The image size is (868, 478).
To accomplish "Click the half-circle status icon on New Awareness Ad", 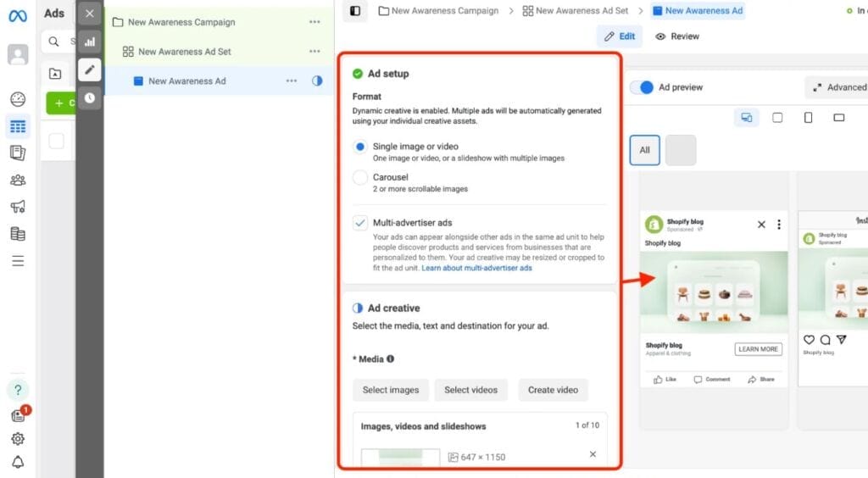I will [317, 81].
